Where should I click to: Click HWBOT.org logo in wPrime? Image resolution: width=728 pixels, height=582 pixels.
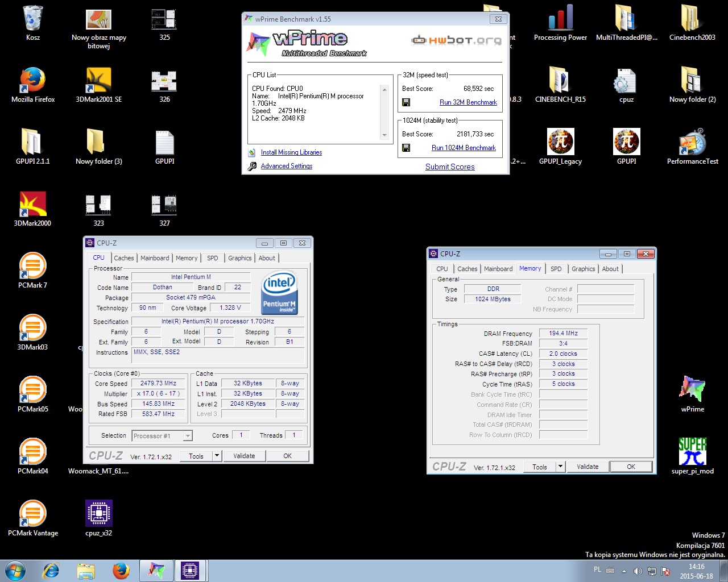pos(457,40)
